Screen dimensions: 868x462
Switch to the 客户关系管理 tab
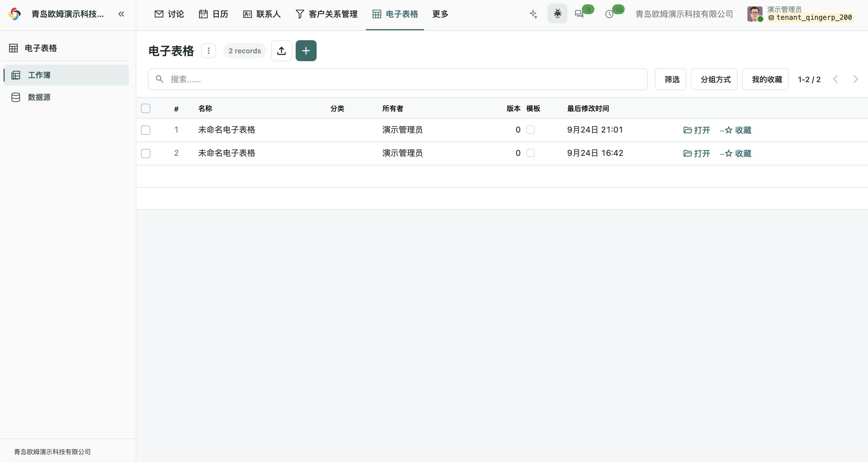point(327,14)
